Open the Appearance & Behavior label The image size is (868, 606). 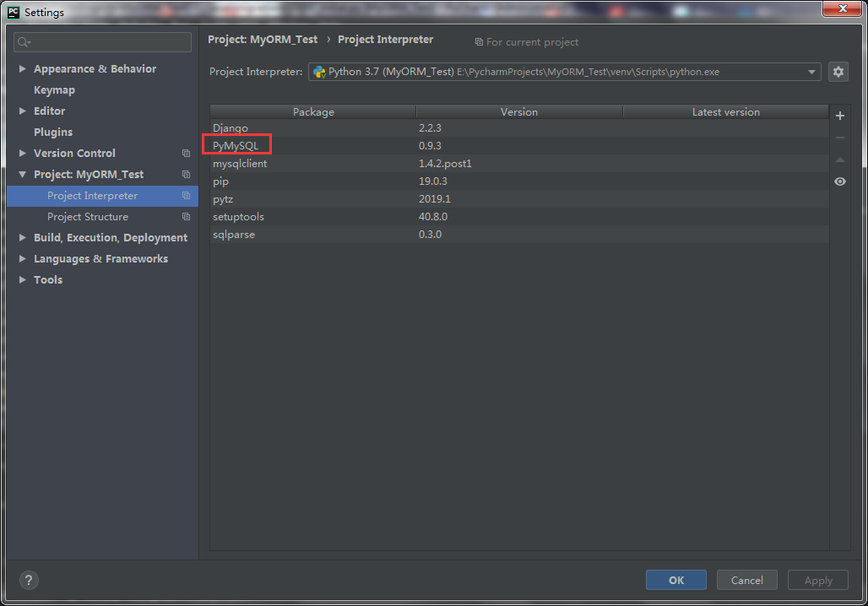click(x=95, y=68)
